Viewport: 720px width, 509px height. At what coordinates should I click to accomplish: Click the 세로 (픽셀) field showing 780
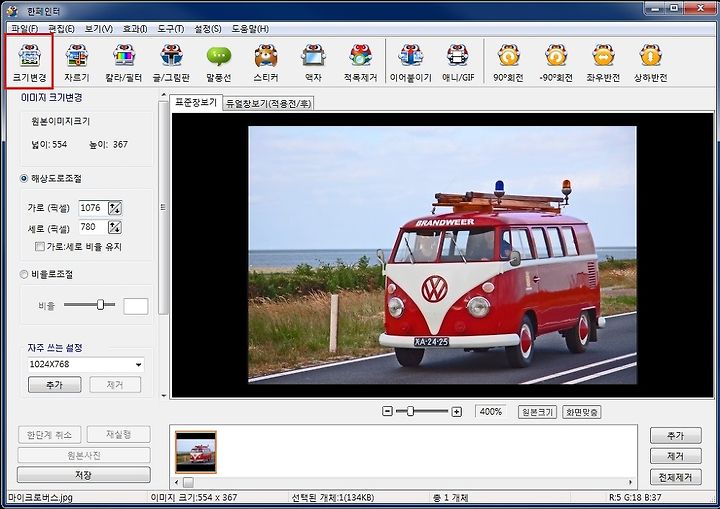click(93, 227)
